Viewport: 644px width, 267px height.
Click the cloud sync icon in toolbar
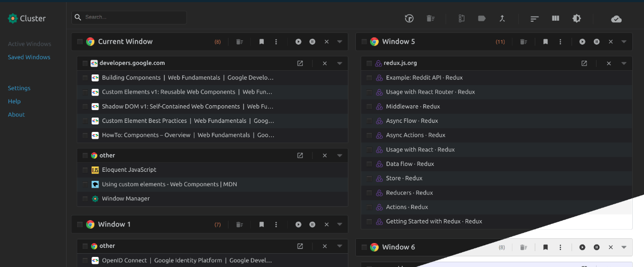pyautogui.click(x=616, y=19)
